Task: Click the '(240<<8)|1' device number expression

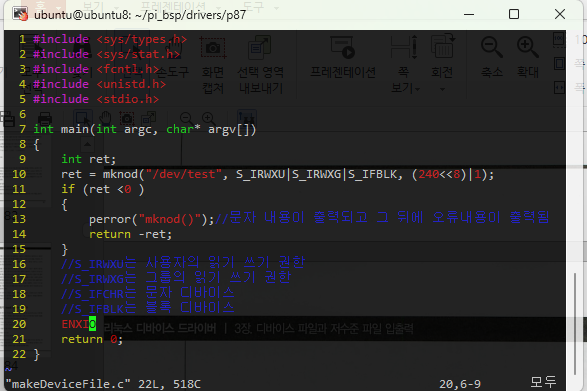Action: (x=448, y=175)
